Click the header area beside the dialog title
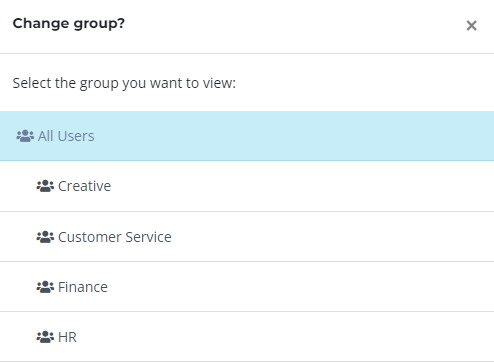 coord(293,26)
